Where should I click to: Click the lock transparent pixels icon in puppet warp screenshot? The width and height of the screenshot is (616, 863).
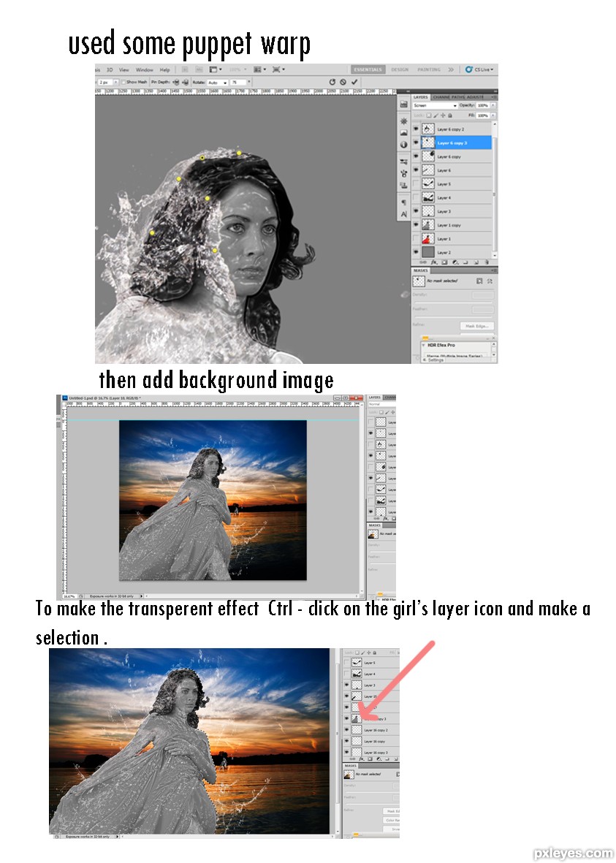click(429, 115)
